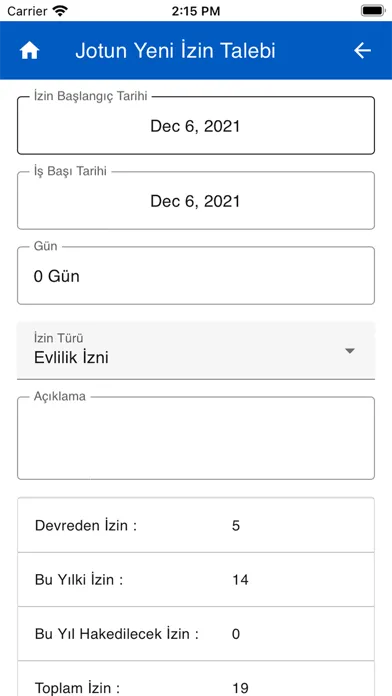Tap the Bu Yılki İzin value 14
The width and height of the screenshot is (392, 696).
[x=240, y=580]
